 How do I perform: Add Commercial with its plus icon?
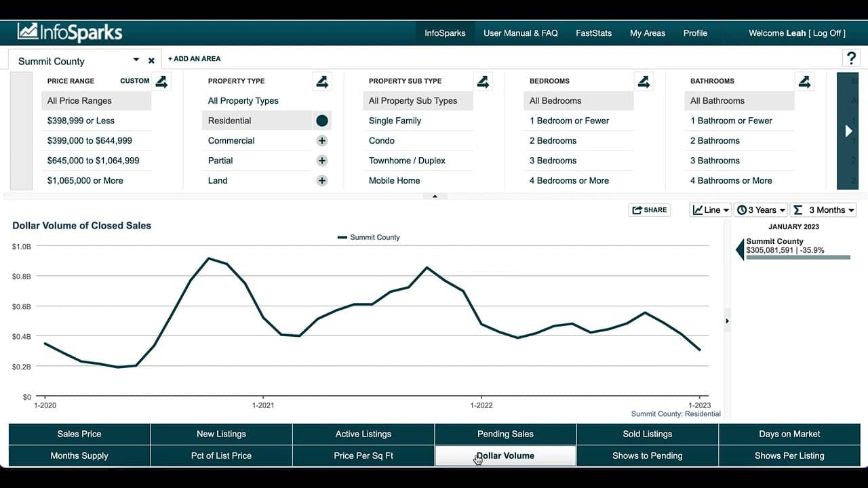coord(322,141)
